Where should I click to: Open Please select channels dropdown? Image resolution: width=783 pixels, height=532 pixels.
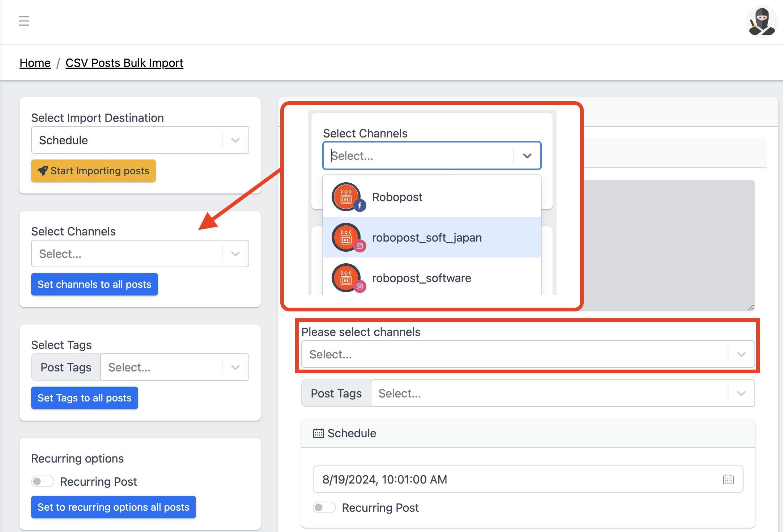coord(528,354)
